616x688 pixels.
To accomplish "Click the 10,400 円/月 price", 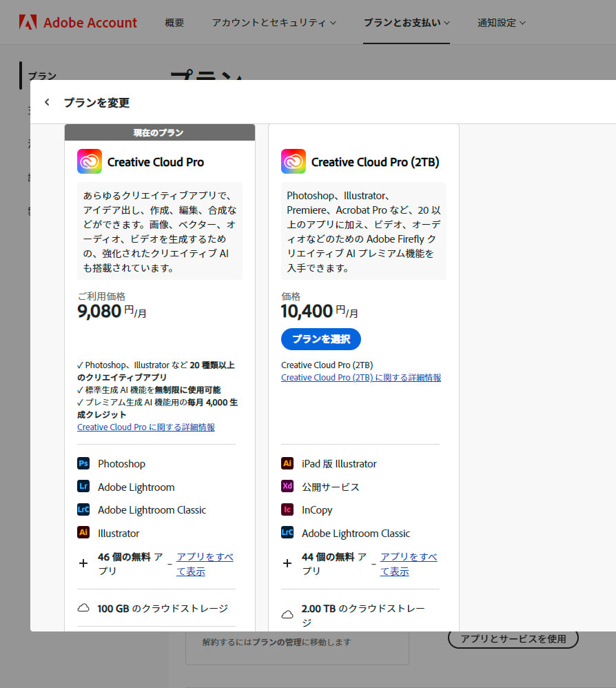I will 320,311.
